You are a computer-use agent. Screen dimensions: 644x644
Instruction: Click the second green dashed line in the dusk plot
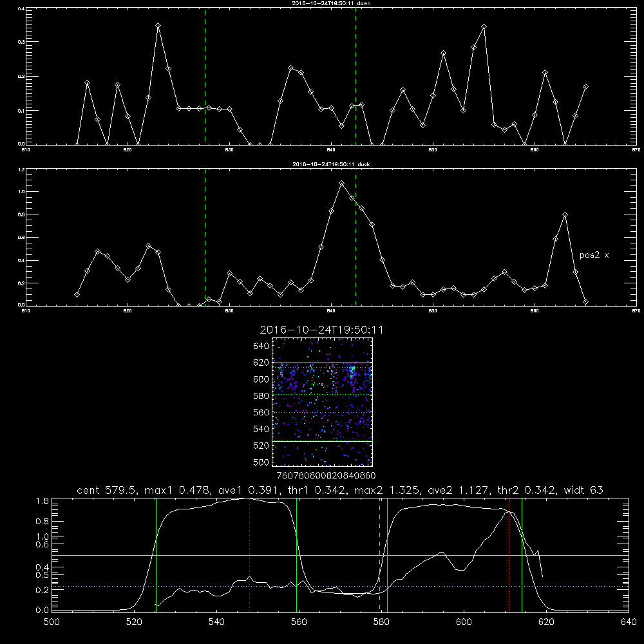coord(355,237)
